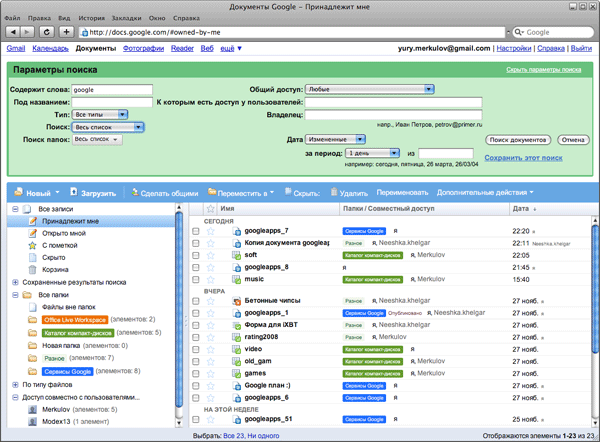Viewport: 600px width, 442px height.
Task: Open the Gmail link in top navigation
Action: (16, 48)
